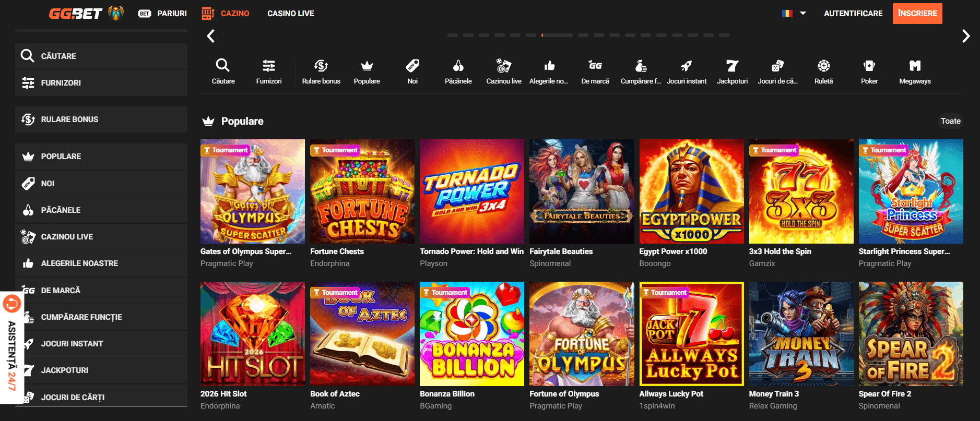Open the Money Train 3 game thumbnail
980x421 pixels.
coord(801,334)
